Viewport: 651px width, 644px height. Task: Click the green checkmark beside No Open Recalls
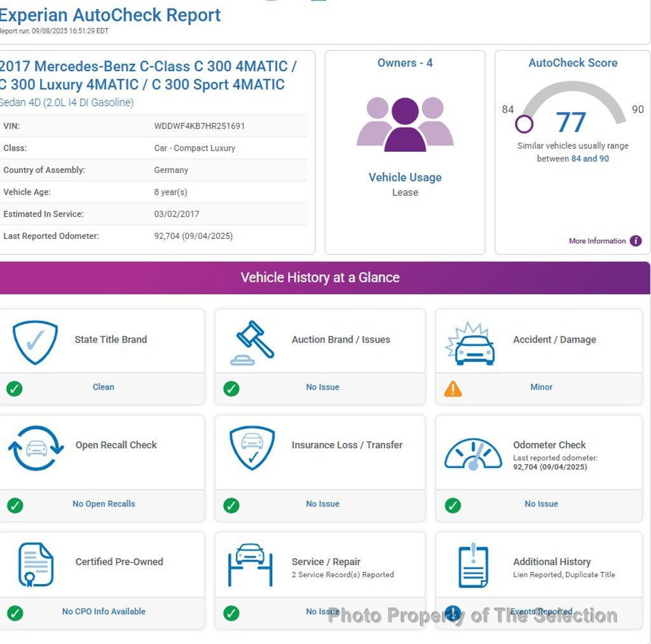15,505
